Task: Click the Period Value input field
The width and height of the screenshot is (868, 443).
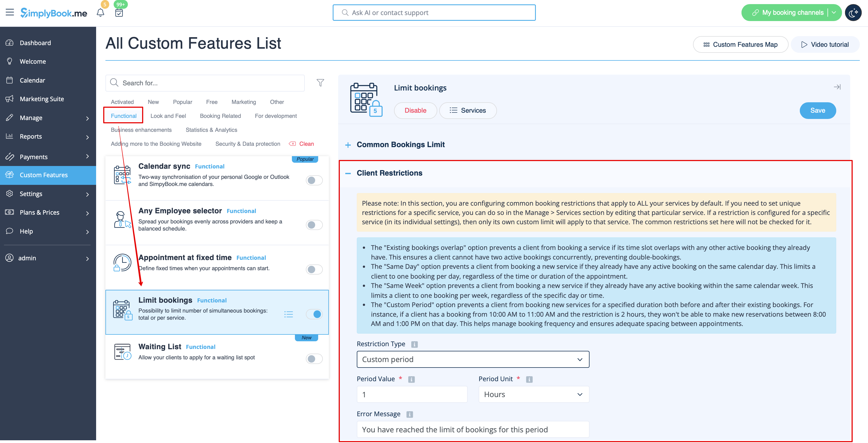Action: [x=412, y=395]
